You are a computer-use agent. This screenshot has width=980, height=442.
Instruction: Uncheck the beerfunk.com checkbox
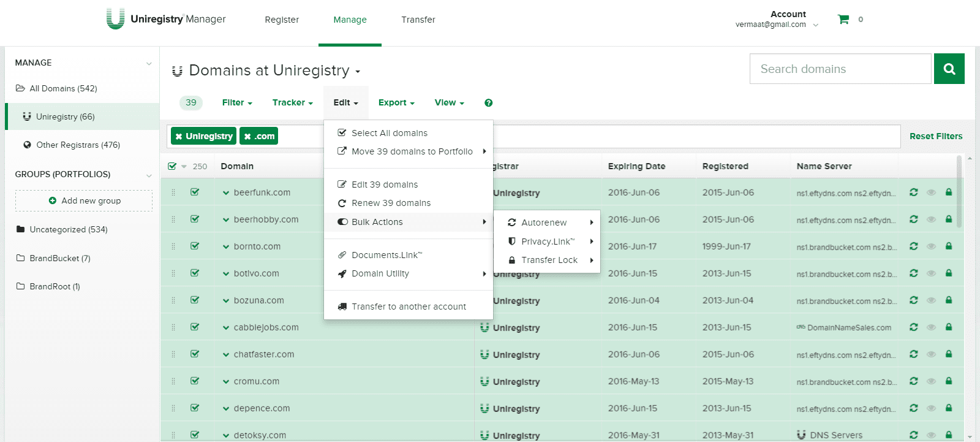tap(195, 192)
